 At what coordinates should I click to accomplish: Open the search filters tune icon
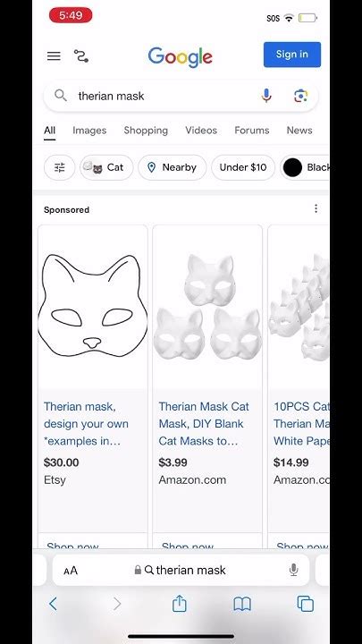(x=60, y=167)
